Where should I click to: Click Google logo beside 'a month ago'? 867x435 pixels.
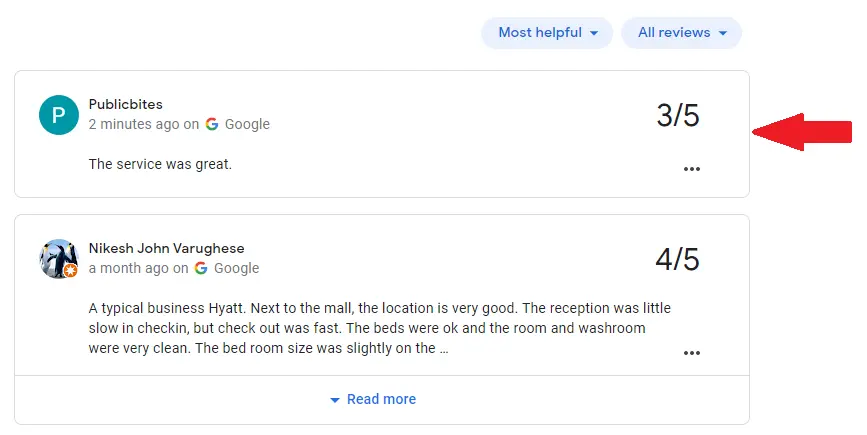click(x=201, y=269)
